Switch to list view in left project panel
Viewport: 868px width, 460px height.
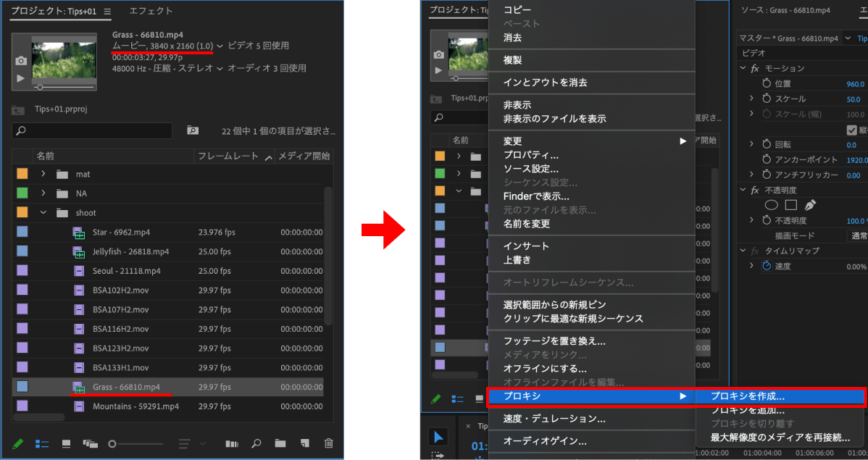click(42, 443)
